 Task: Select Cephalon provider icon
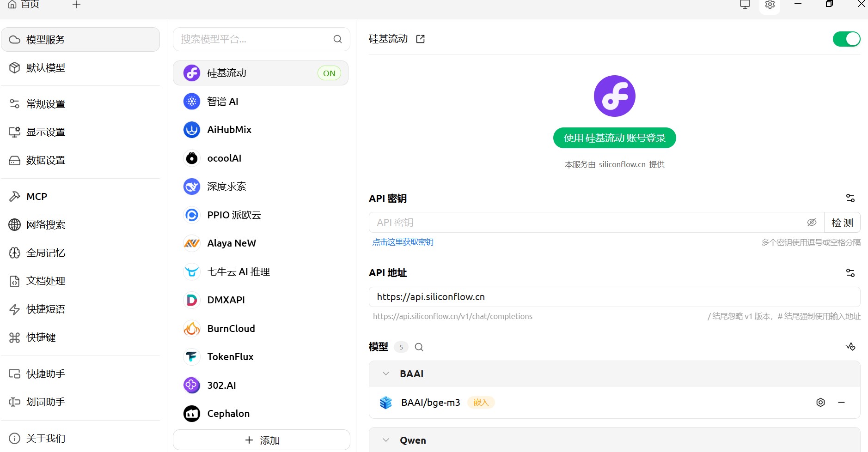(x=192, y=414)
